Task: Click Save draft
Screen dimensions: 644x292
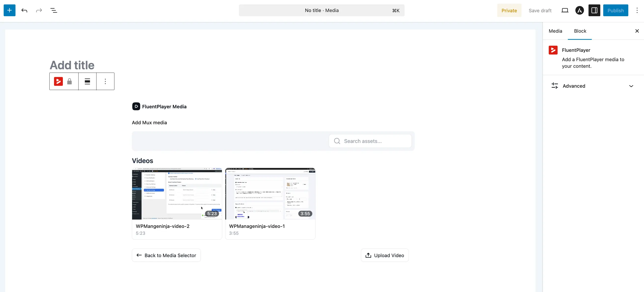Action: [x=540, y=11]
